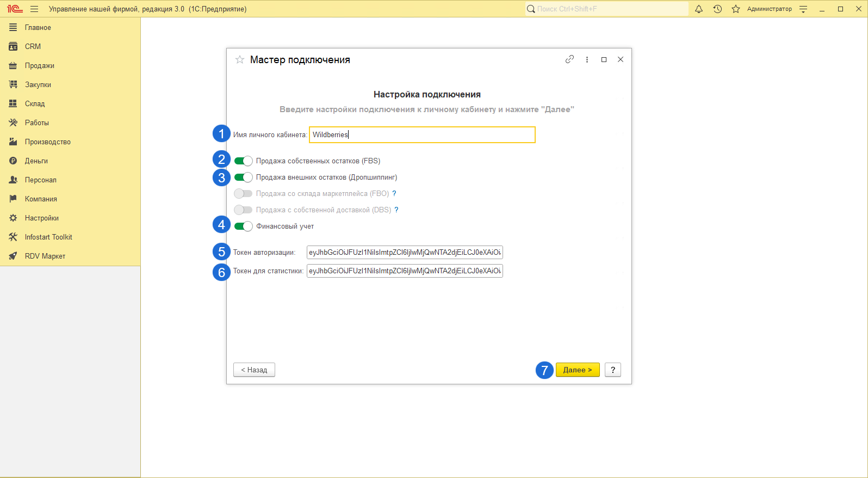Click the Персонал sidebar icon

(x=13, y=180)
